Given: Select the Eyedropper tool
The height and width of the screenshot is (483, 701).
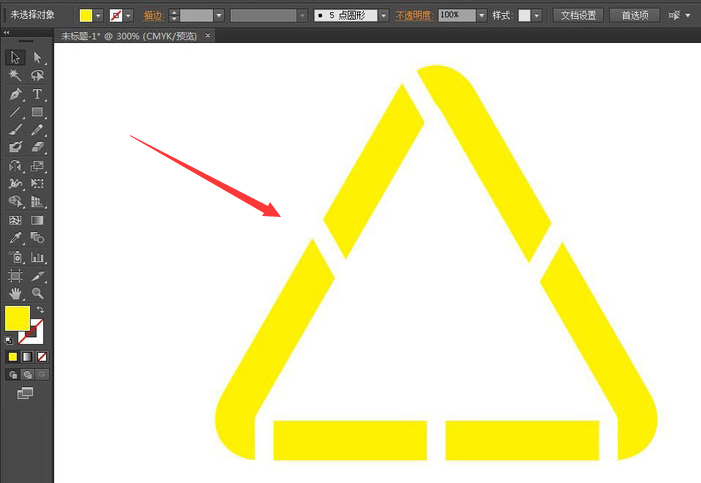Looking at the screenshot, I should coord(15,237).
